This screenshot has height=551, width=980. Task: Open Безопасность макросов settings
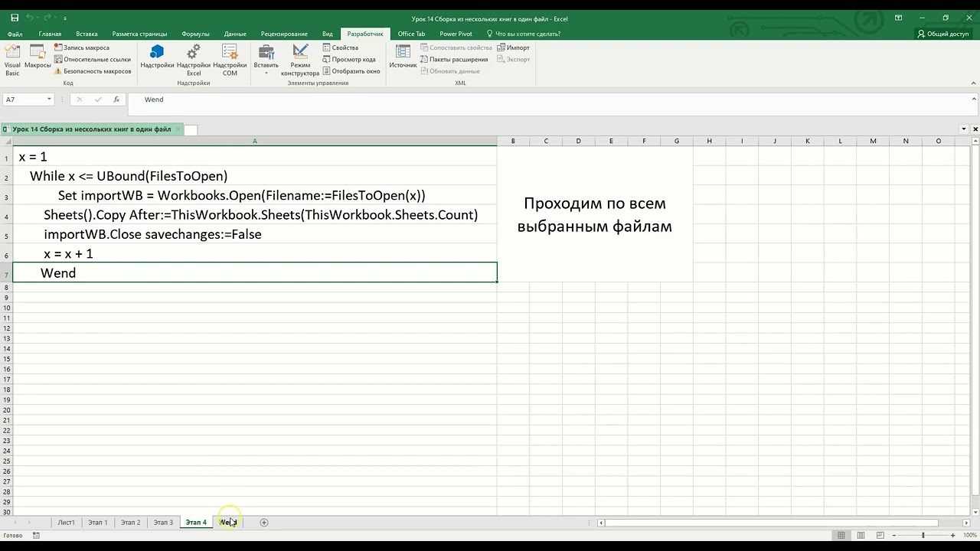93,71
